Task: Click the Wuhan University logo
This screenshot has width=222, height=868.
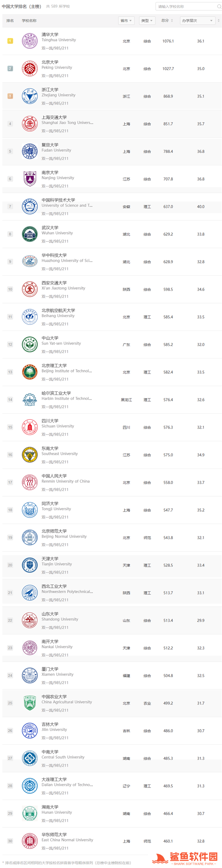Action: pyautogui.click(x=30, y=234)
